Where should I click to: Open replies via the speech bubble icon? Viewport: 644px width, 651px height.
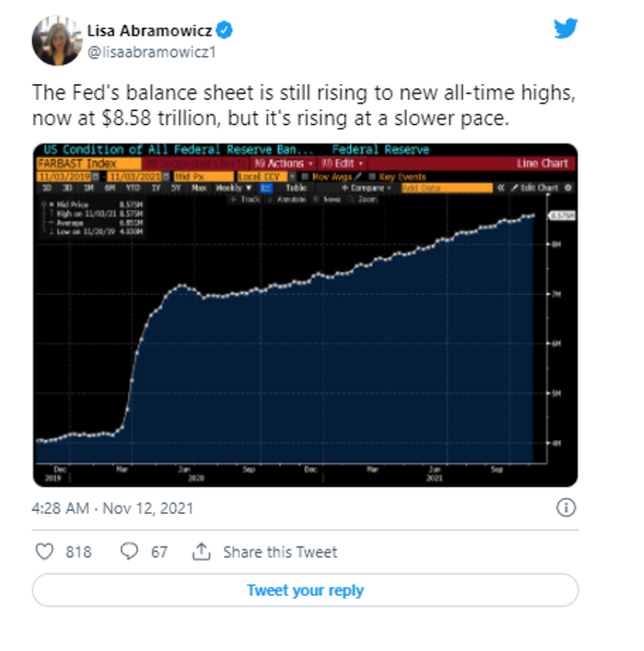tap(129, 551)
